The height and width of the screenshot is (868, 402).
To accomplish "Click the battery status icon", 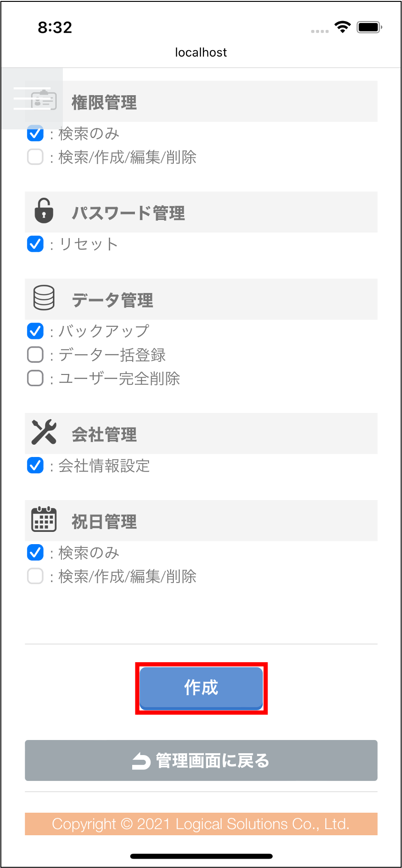I will click(369, 27).
